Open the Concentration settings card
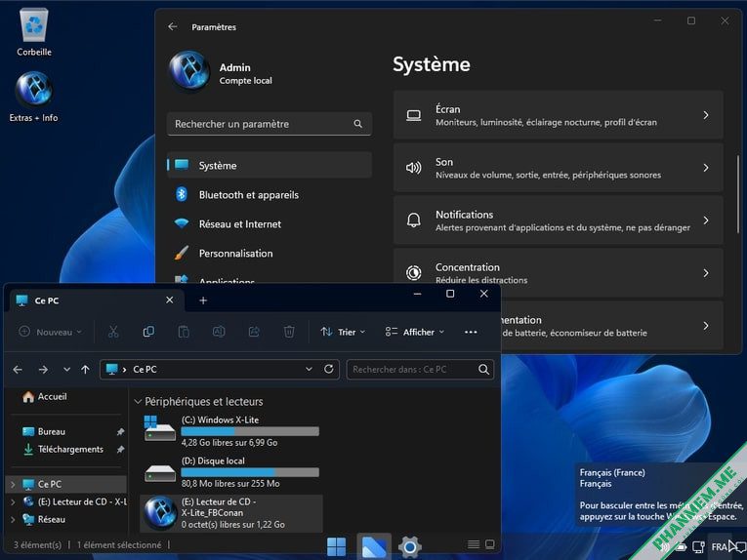This screenshot has width=747, height=560. click(x=558, y=272)
